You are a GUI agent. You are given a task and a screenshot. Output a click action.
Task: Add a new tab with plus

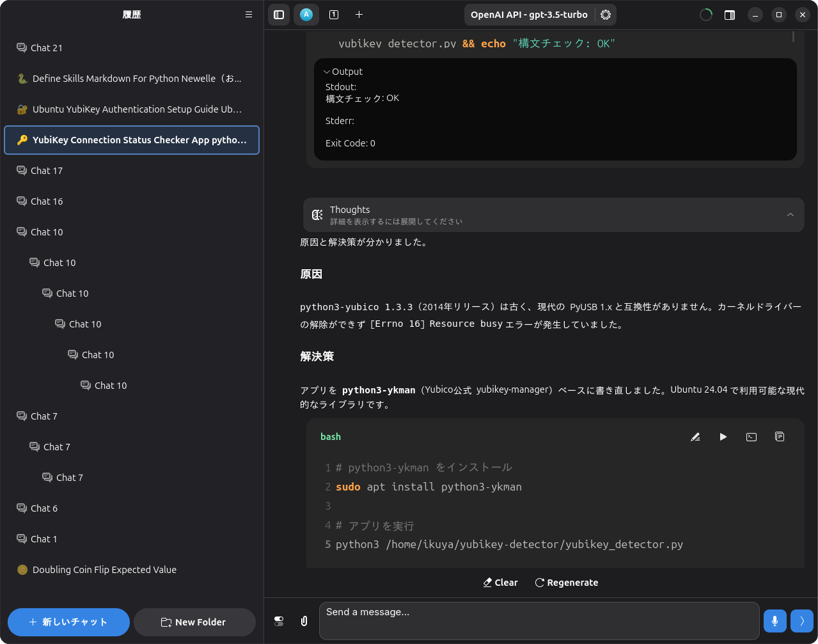[359, 14]
